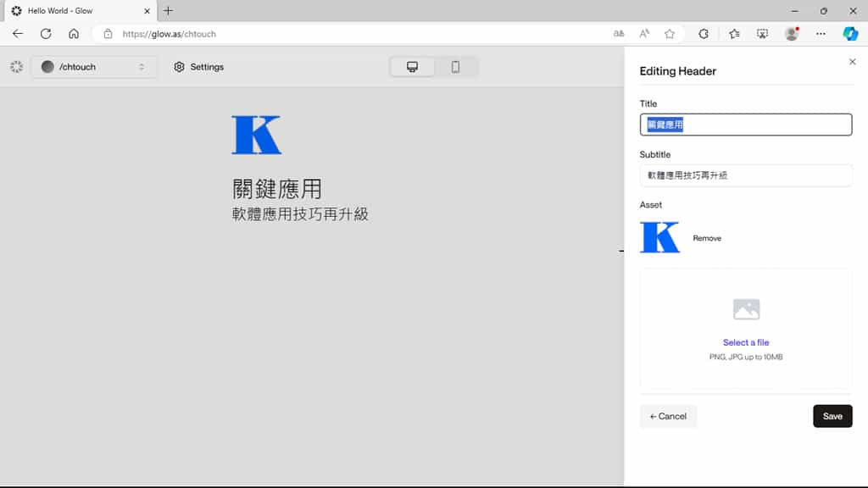Click the image placeholder upload icon
This screenshot has width=868, height=488.
click(746, 309)
